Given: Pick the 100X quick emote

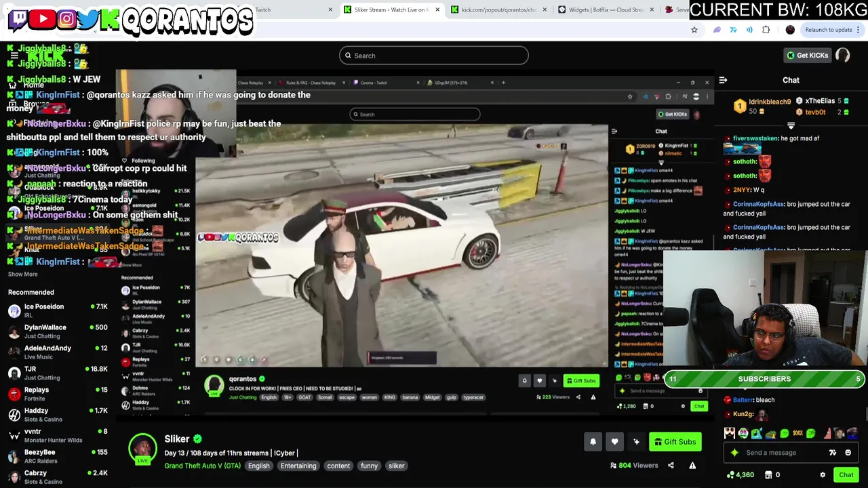Looking at the screenshot, I should pos(797,434).
